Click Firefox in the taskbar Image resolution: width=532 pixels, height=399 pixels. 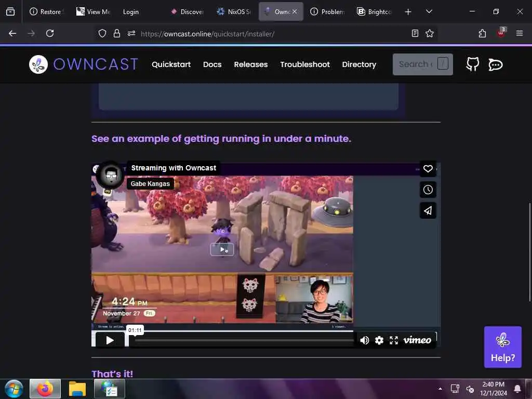45,389
